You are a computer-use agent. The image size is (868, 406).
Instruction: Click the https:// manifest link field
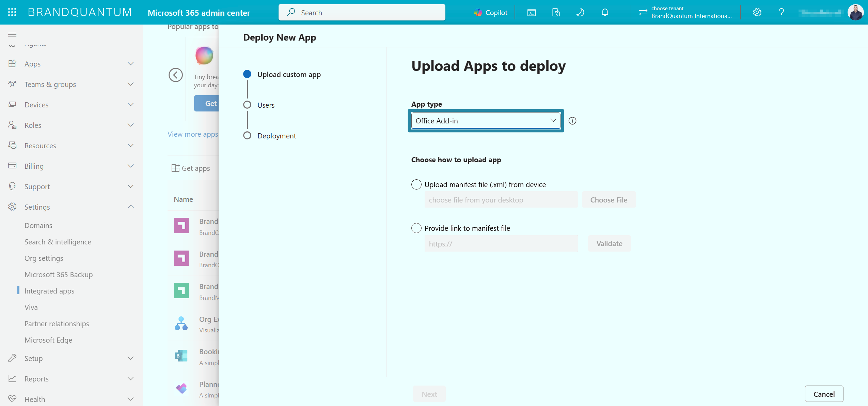(501, 243)
